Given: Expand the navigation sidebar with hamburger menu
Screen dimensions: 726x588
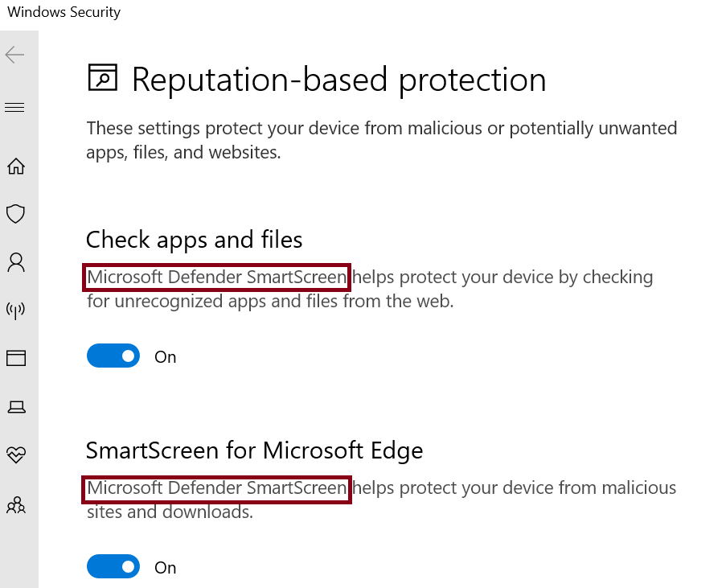Looking at the screenshot, I should (14, 106).
